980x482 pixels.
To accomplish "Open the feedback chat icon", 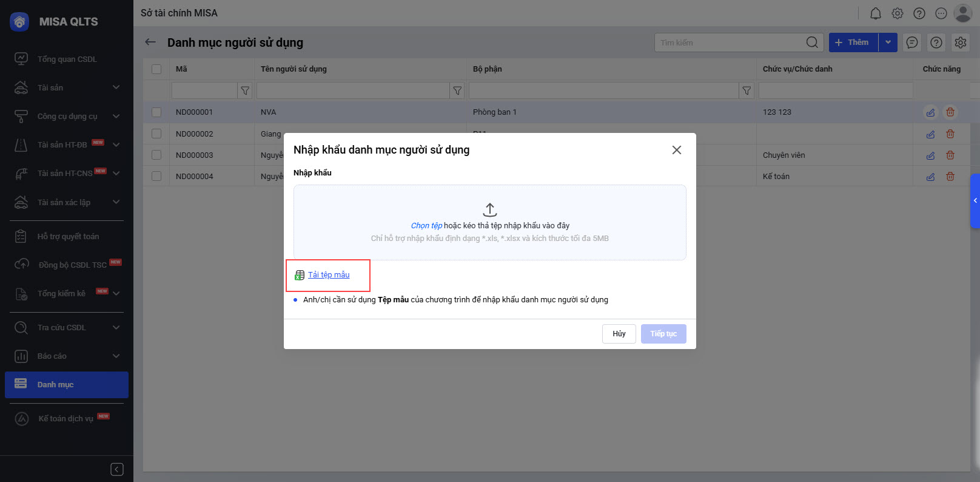I will click(x=911, y=42).
